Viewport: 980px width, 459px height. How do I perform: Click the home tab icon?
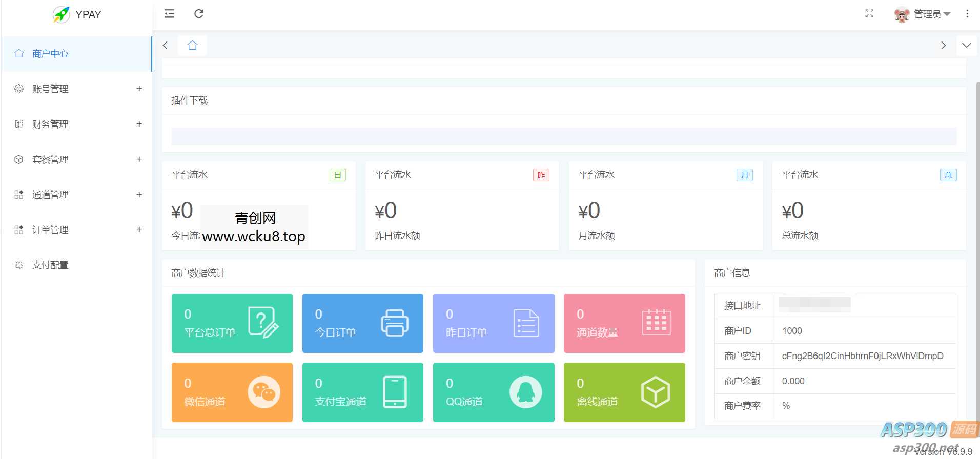click(192, 46)
